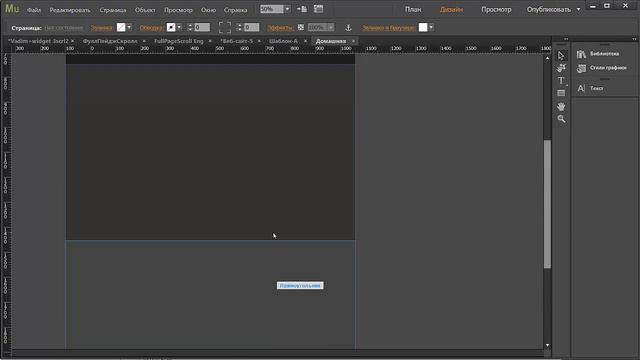Click the opacity checkerboard icon
Viewport: 640px width, 360px height.
(x=301, y=27)
